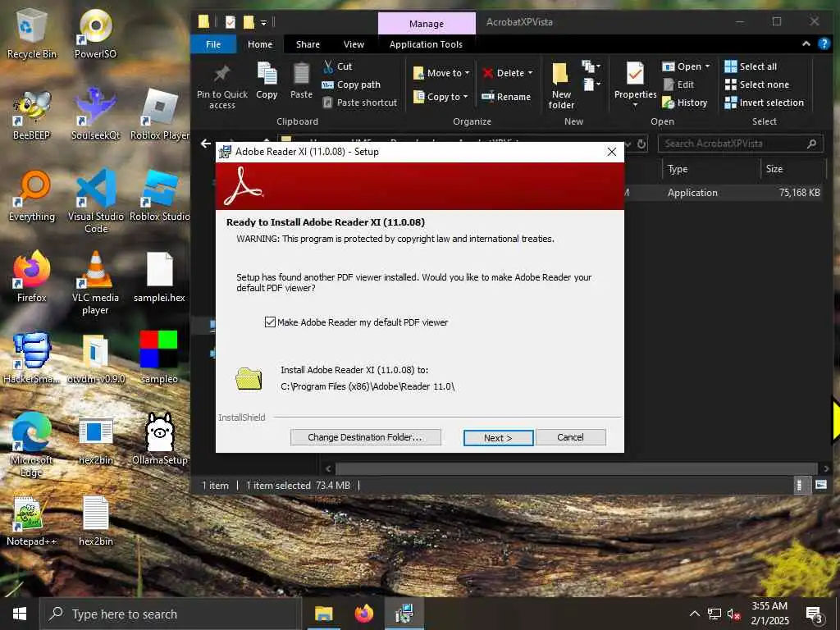Click the File Explorer horizontal scrollbar
This screenshot has width=840, height=630.
coord(576,468)
